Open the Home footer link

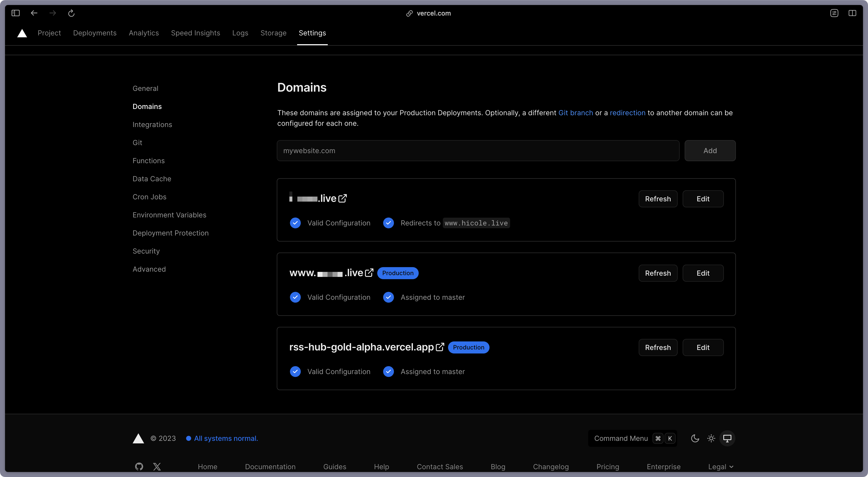[x=207, y=466]
